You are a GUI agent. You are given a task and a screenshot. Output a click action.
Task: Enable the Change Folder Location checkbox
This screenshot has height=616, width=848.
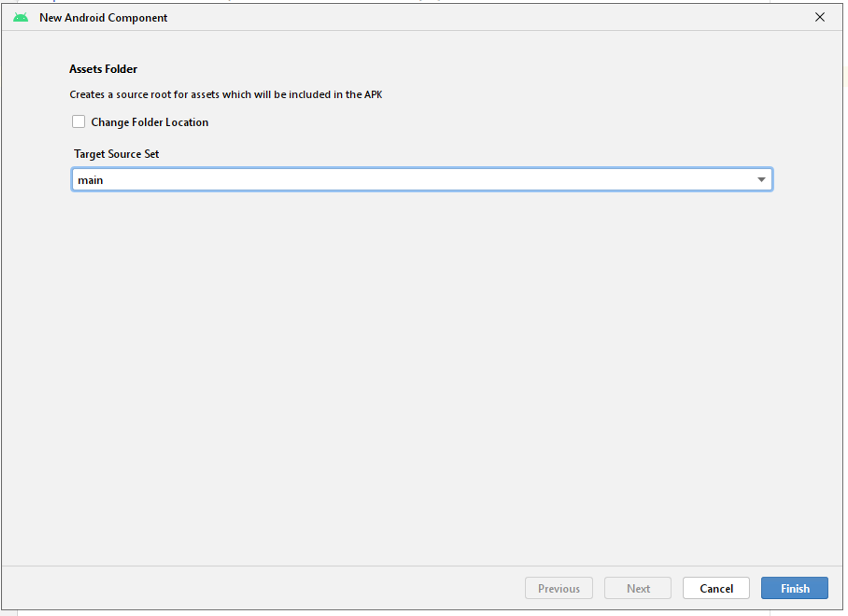point(78,122)
